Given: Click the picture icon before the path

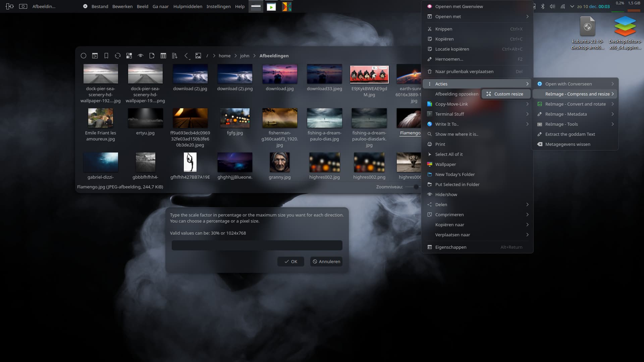Looking at the screenshot, I should [198, 56].
